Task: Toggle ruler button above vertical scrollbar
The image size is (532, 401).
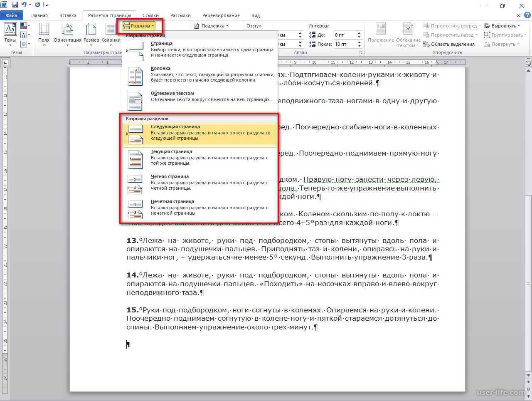Action: tap(528, 64)
